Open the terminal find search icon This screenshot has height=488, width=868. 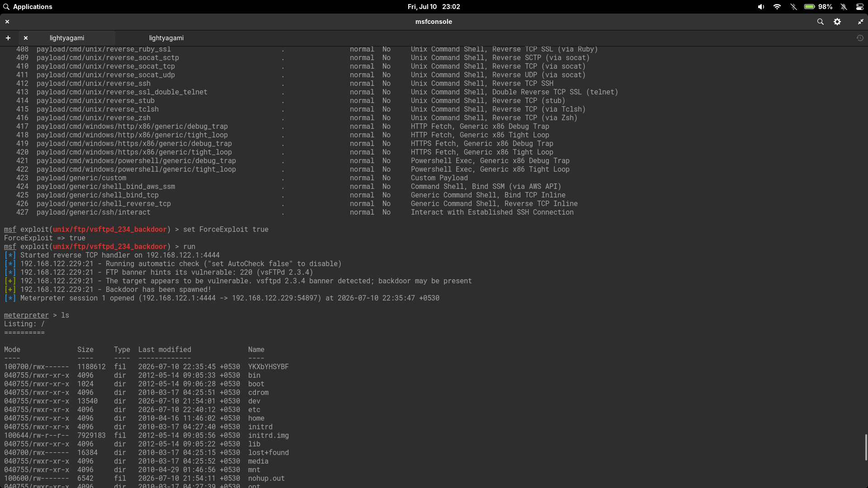[x=820, y=22]
